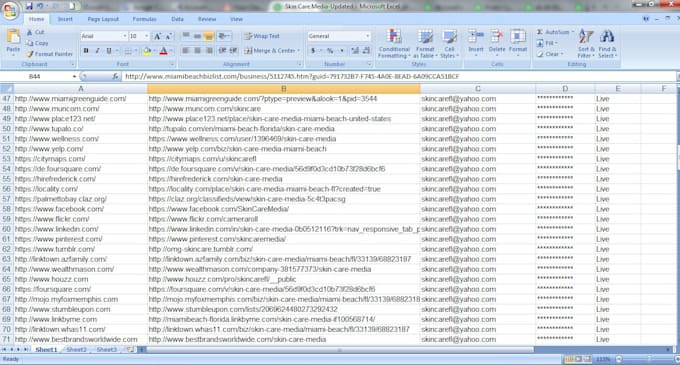Open the Clear dropdown
The image size is (680, 365).
pyautogui.click(x=550, y=54)
